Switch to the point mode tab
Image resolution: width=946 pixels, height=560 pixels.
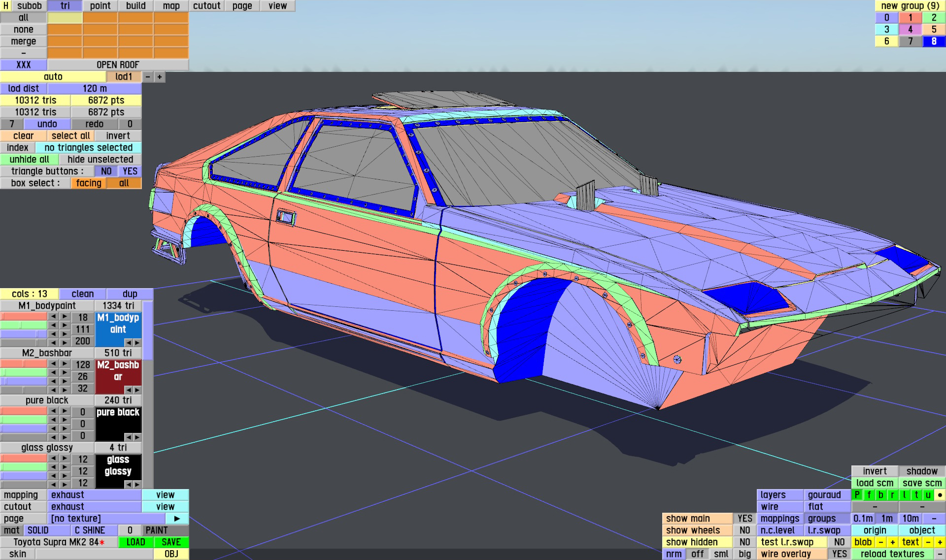(100, 6)
